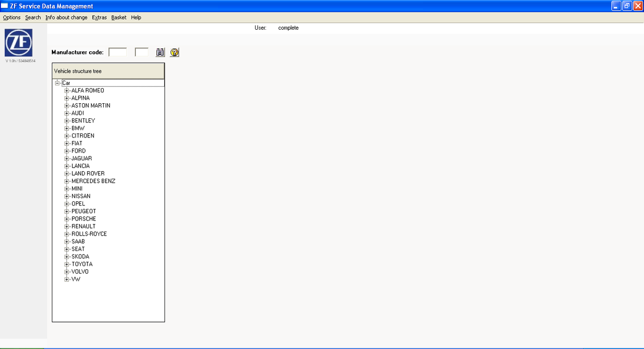Image resolution: width=644 pixels, height=349 pixels.
Task: Select SAAB in the vehicle tree
Action: (78, 242)
